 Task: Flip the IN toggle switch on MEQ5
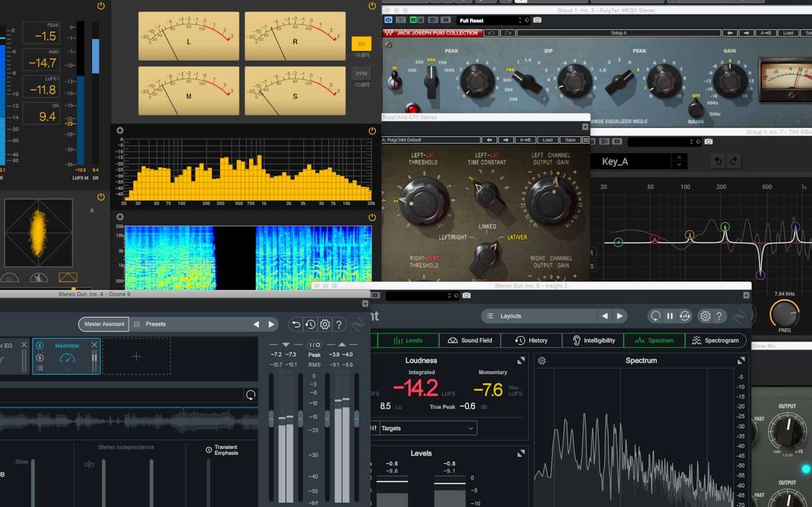pyautogui.click(x=395, y=79)
